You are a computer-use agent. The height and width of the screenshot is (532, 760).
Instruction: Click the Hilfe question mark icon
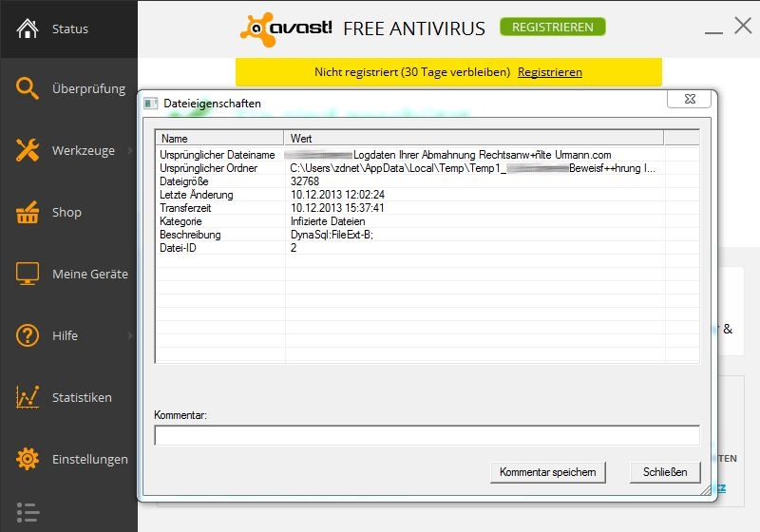pyautogui.click(x=28, y=335)
